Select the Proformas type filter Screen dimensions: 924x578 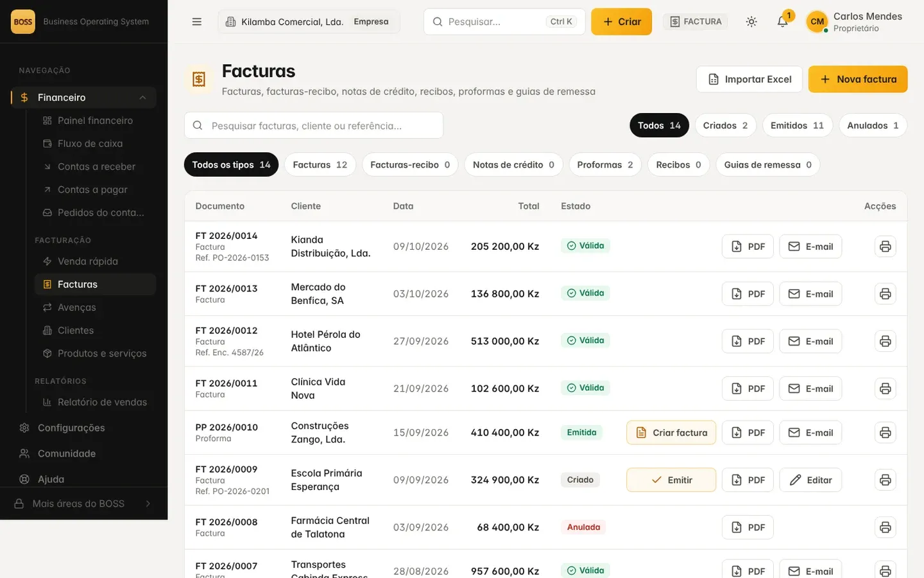(604, 165)
